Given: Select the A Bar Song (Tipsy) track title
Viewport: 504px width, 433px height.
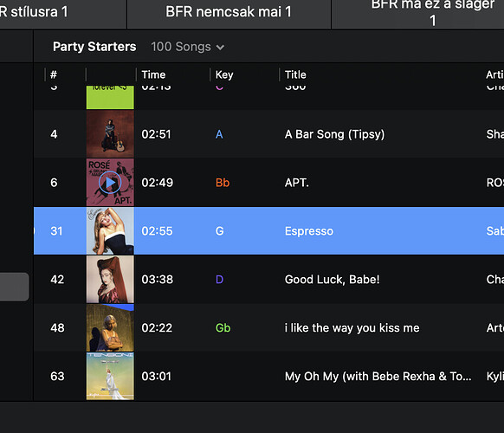Looking at the screenshot, I should click(334, 134).
